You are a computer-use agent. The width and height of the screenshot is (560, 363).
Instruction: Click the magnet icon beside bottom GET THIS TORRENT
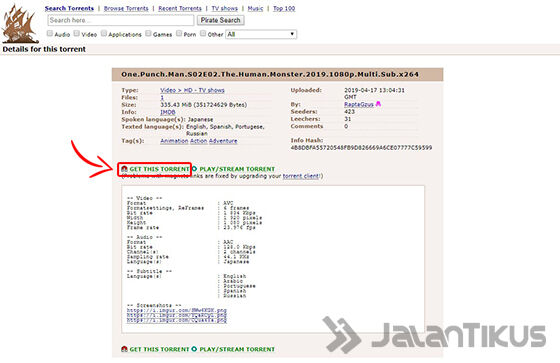click(x=124, y=349)
